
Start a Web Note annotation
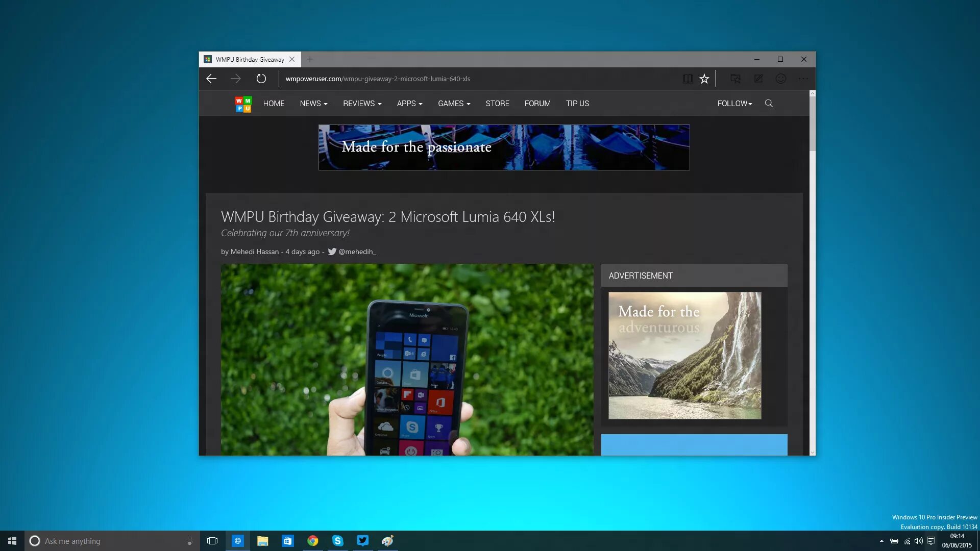(758, 79)
